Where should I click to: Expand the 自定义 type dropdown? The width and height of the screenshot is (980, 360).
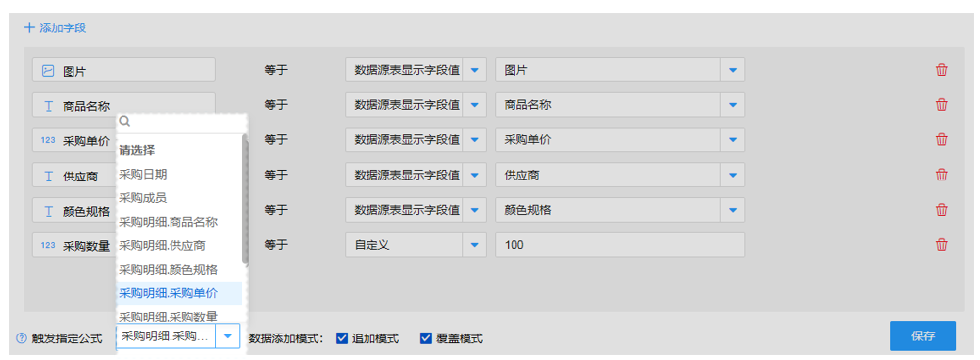(474, 245)
